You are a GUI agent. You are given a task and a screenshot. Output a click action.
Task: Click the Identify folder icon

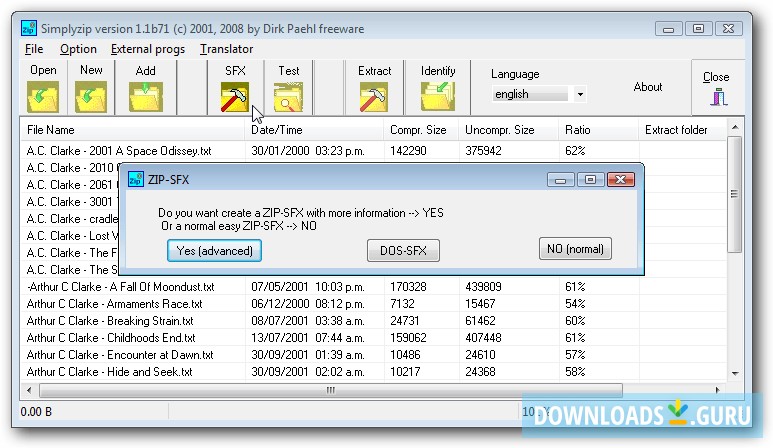coord(438,96)
